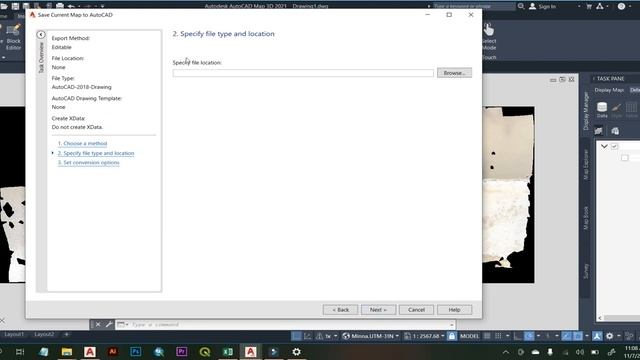Image resolution: width=640 pixels, height=360 pixels.
Task: Close the command line with X
Action: pos(98,325)
